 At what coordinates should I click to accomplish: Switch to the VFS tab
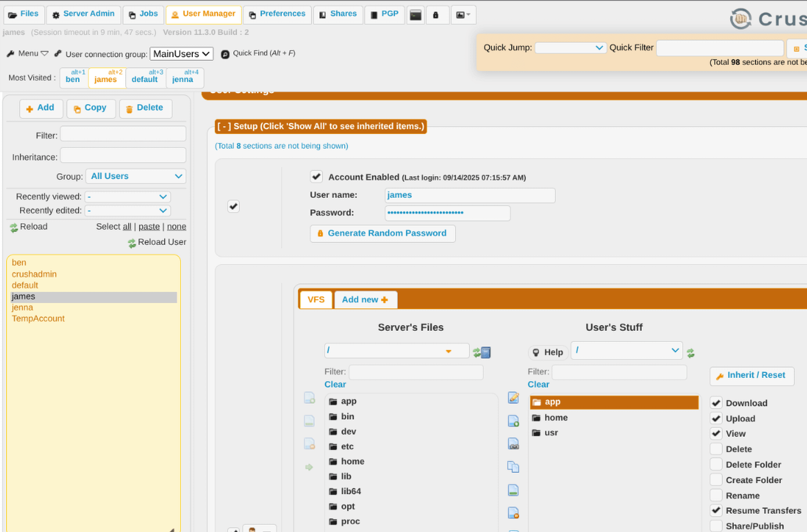click(316, 300)
